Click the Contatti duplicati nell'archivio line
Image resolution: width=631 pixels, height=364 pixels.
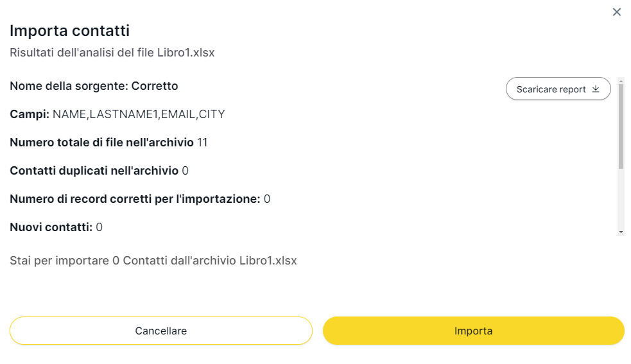tap(99, 171)
